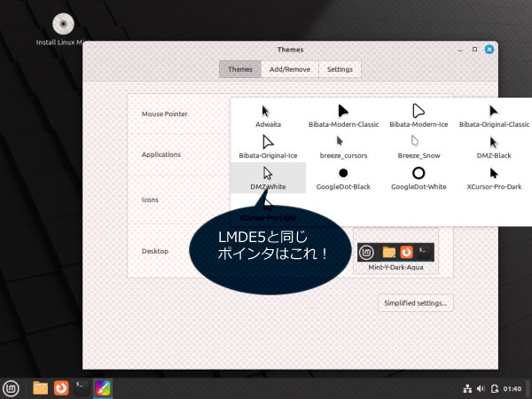Close the Themes window
The height and width of the screenshot is (399, 532).
489,50
